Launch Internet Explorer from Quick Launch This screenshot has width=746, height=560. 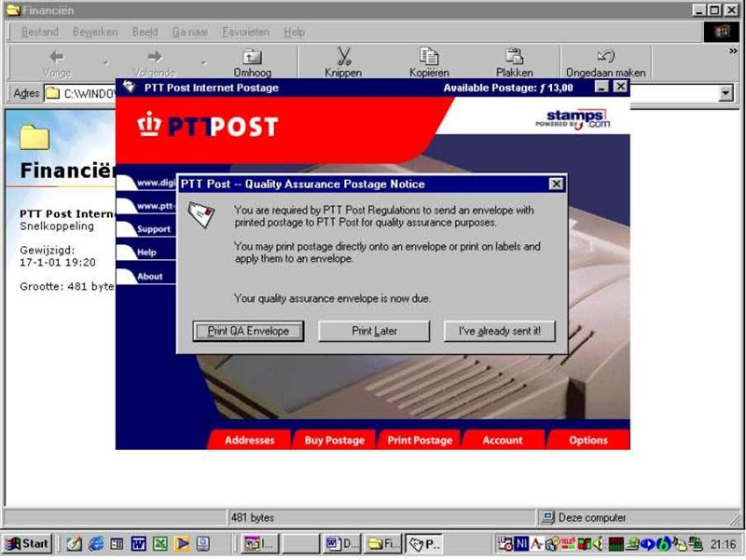coord(96,543)
